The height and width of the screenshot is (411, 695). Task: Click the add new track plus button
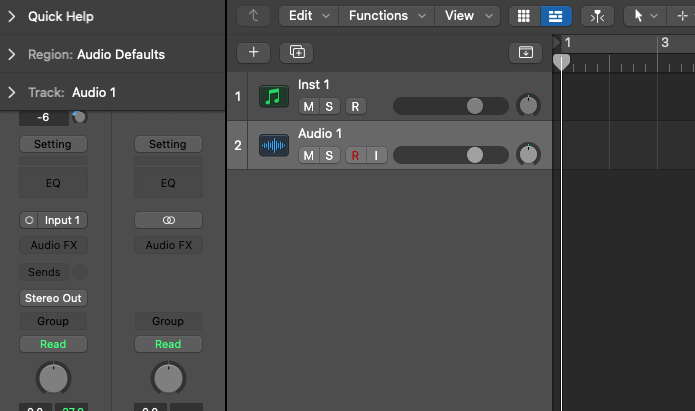(254, 53)
